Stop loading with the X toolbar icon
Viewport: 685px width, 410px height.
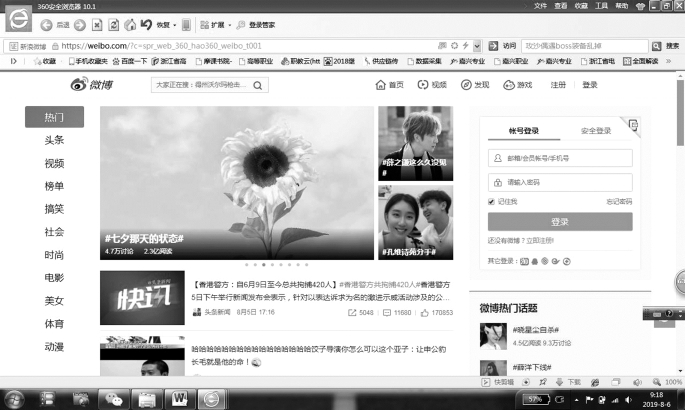[97, 25]
